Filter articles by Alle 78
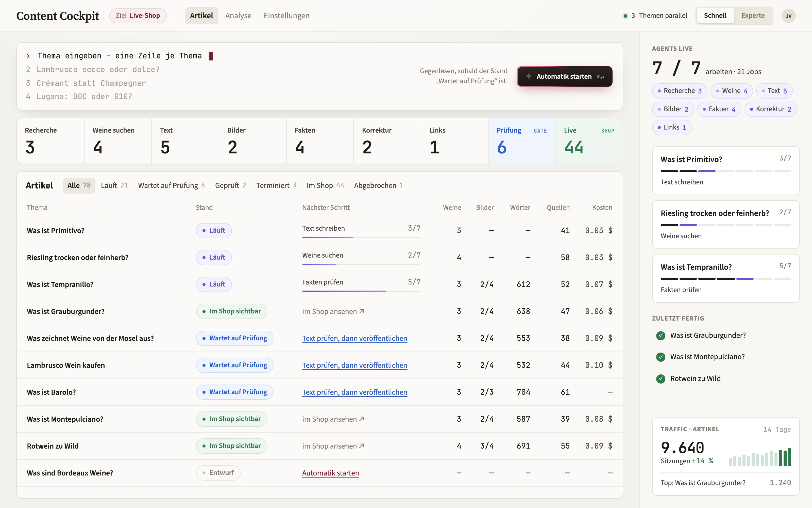Screen dimensions: 812x508 (79, 185)
